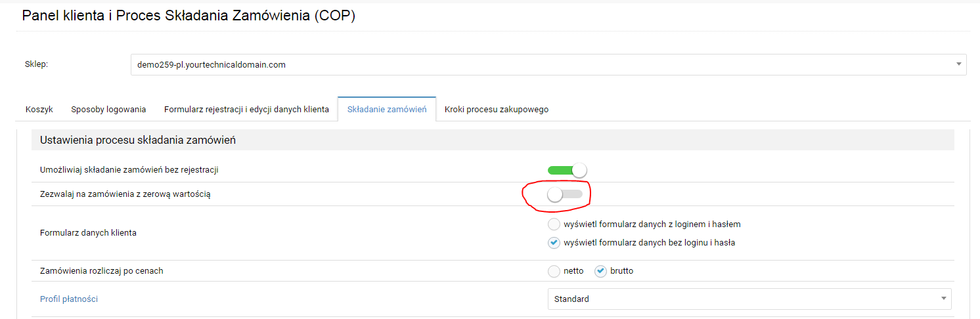
Task: Click the Formularz danych klienta label
Action: [88, 233]
